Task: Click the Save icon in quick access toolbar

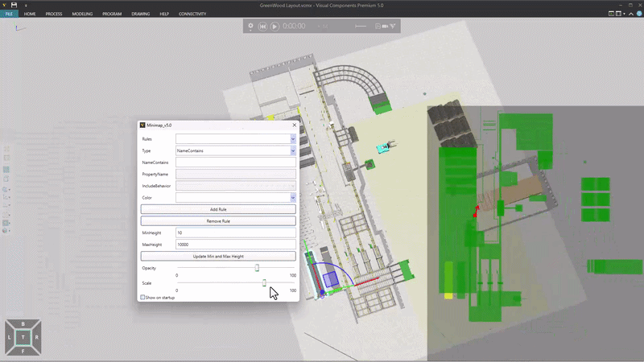Action: 14,5
